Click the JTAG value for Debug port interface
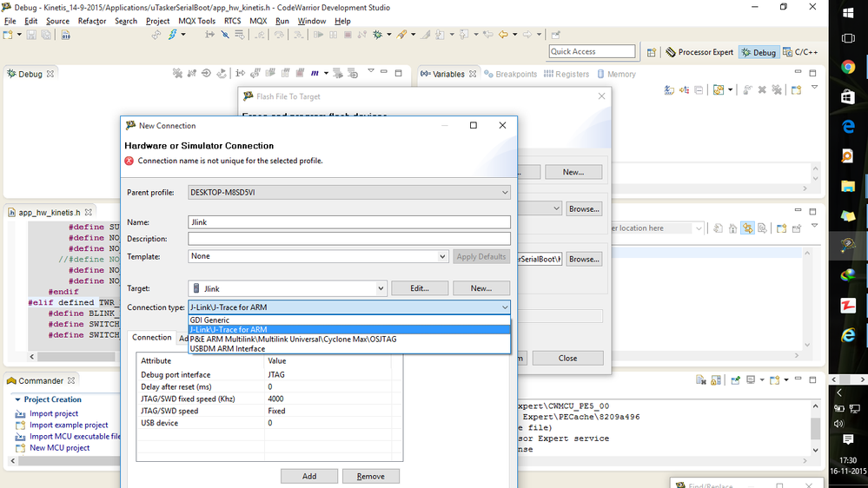This screenshot has height=488, width=868. pos(276,374)
